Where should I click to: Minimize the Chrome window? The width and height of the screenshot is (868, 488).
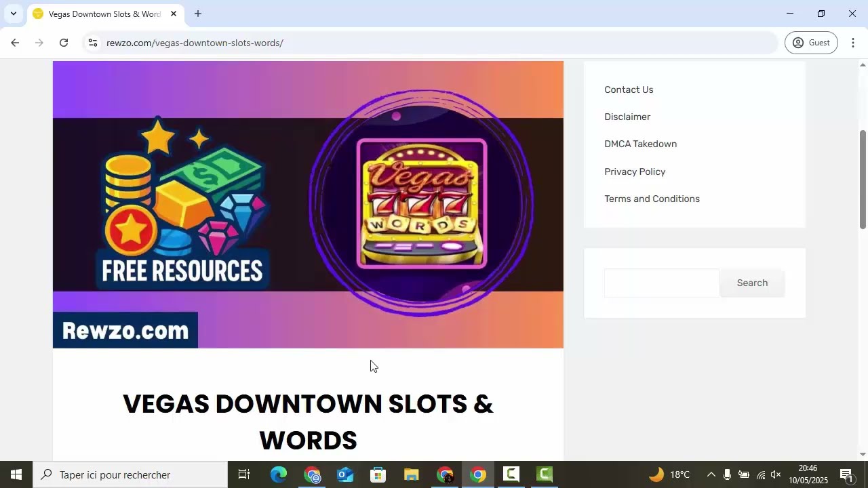[x=789, y=14]
